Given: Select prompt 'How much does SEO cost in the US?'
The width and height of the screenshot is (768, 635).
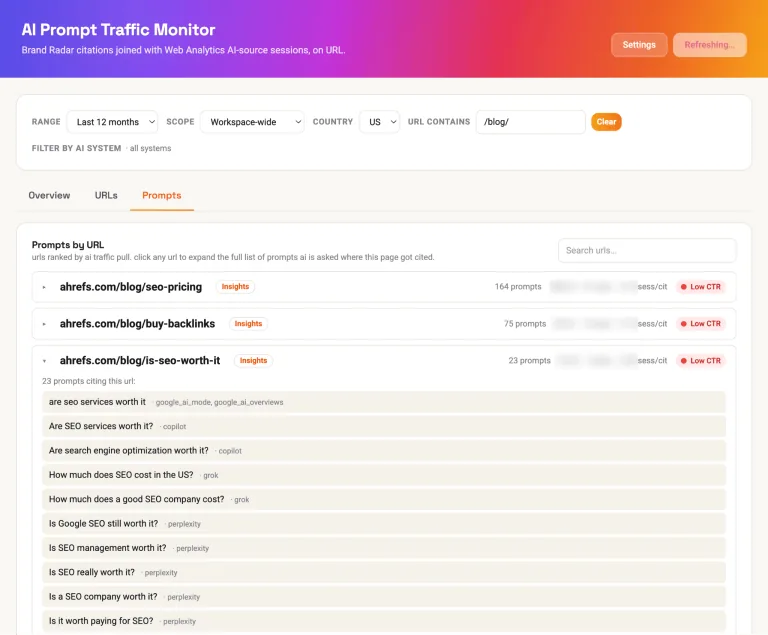Looking at the screenshot, I should tap(384, 475).
